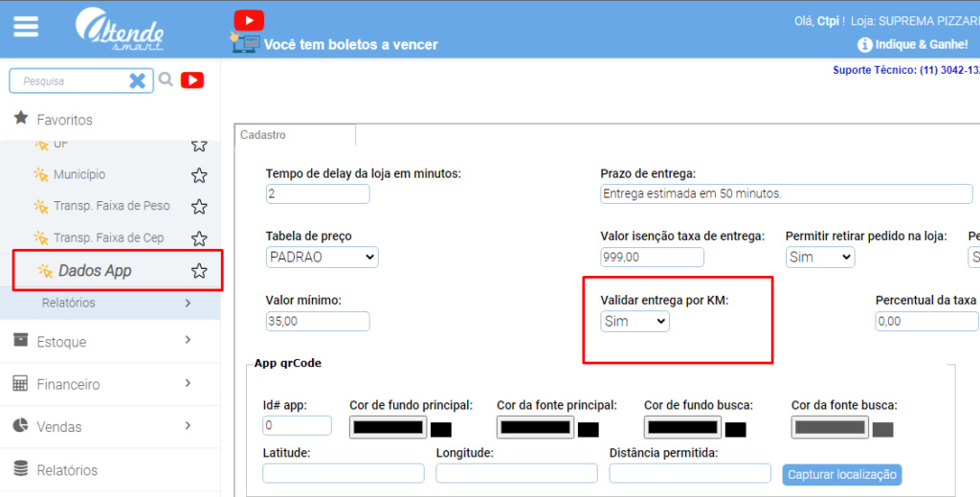Click the Relatórios database icon
Viewport: 980px width, 497px height.
click(21, 468)
